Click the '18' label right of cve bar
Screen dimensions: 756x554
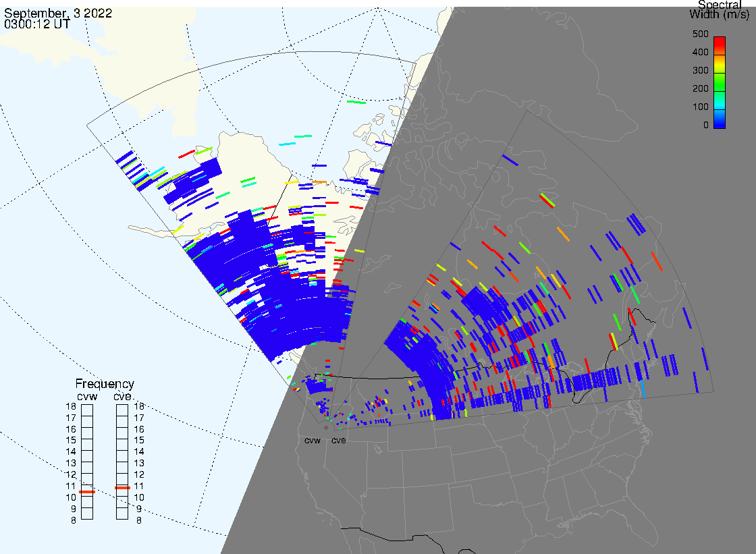coord(139,406)
